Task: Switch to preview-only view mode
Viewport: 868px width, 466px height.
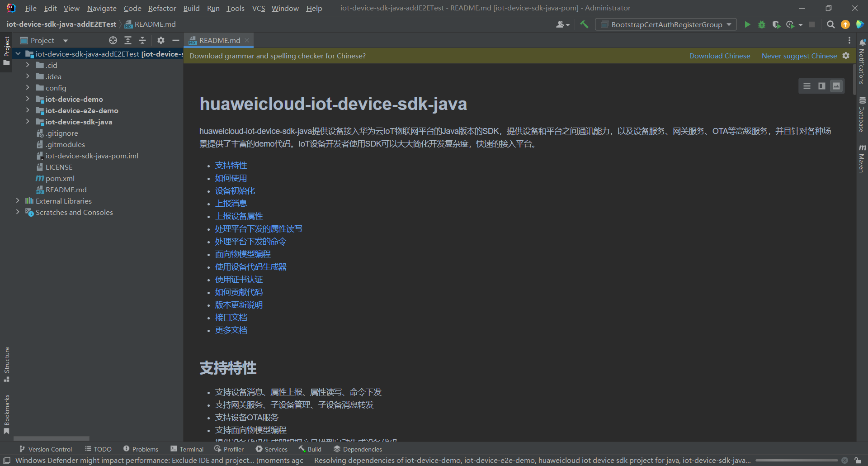Action: tap(836, 86)
